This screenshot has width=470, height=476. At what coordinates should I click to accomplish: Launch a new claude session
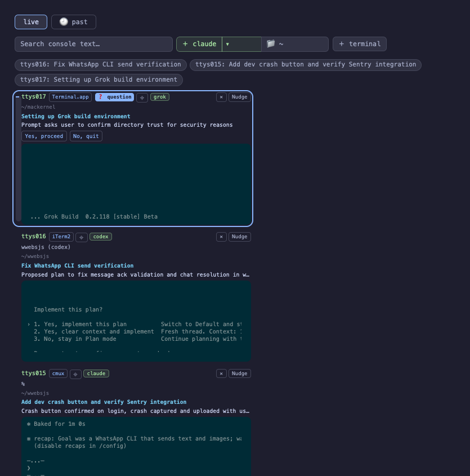(x=199, y=44)
